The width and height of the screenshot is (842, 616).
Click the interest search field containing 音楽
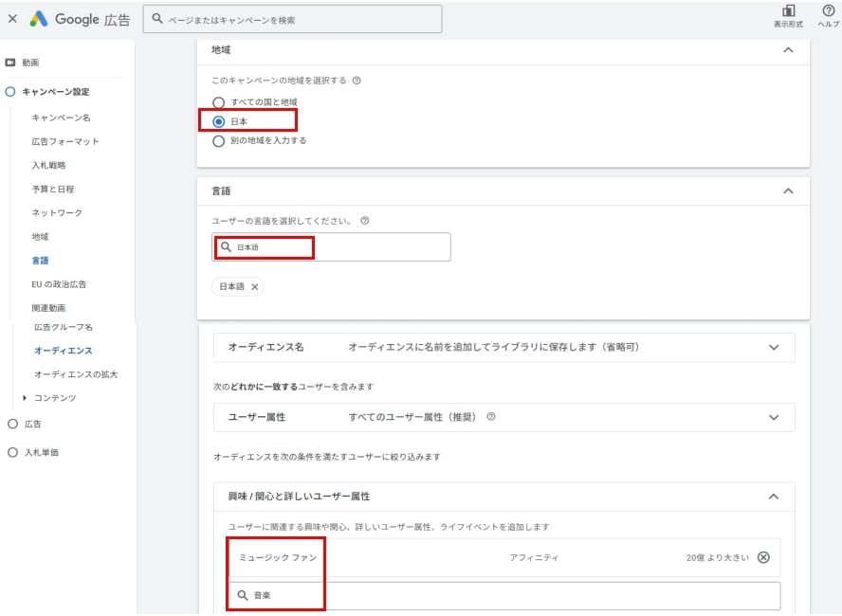(504, 595)
